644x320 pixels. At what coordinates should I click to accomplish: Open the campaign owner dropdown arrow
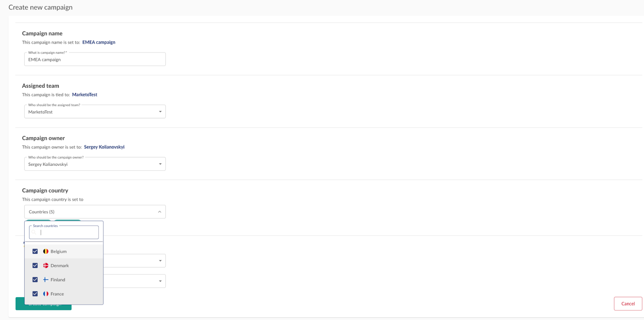[160, 164]
